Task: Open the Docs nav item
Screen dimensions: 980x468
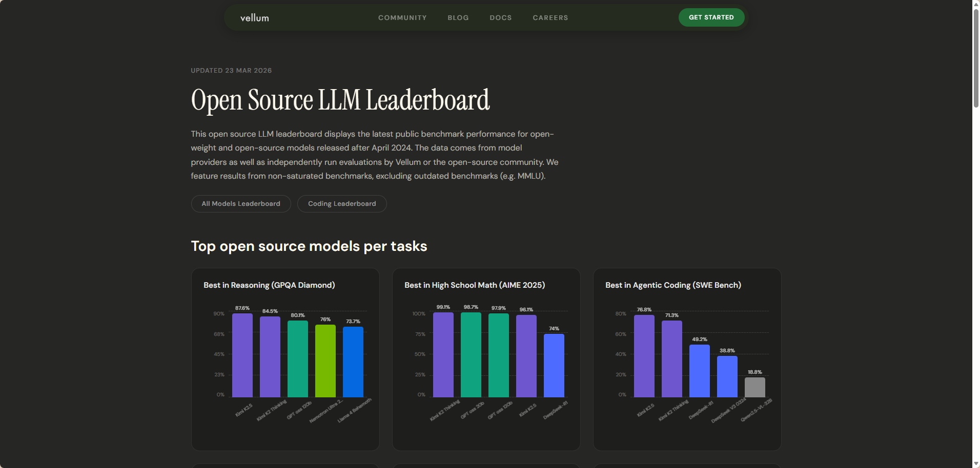Action: (501, 17)
